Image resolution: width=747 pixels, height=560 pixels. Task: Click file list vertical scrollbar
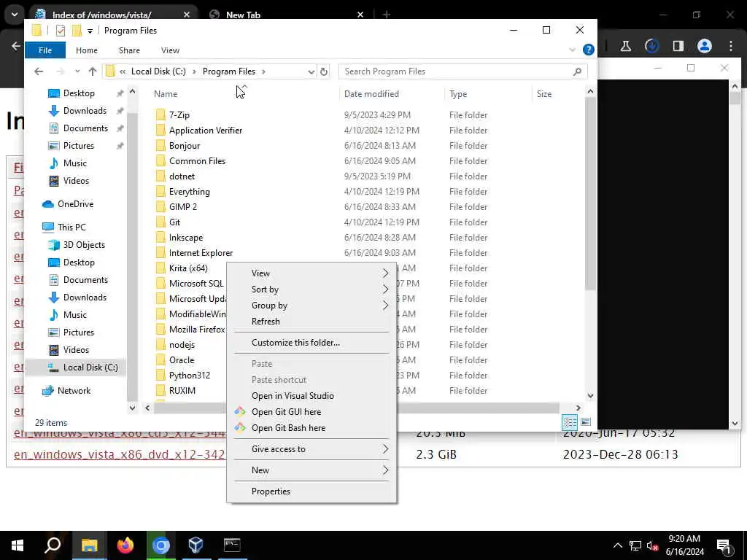[x=590, y=194]
